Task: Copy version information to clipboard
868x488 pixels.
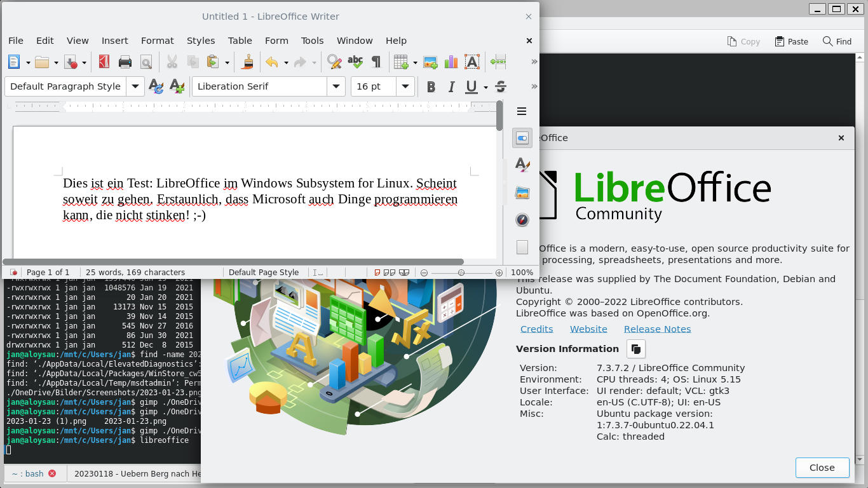Action: click(x=636, y=349)
